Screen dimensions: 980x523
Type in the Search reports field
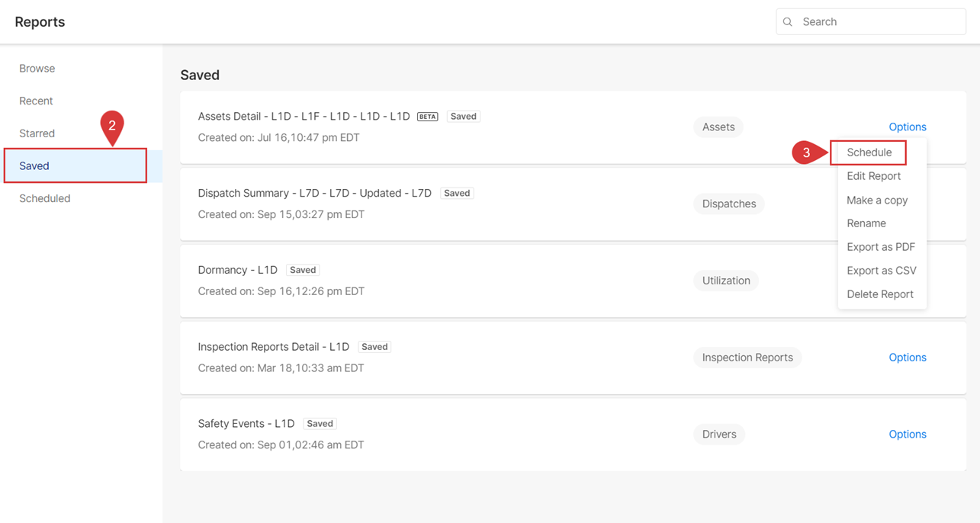[x=877, y=22]
